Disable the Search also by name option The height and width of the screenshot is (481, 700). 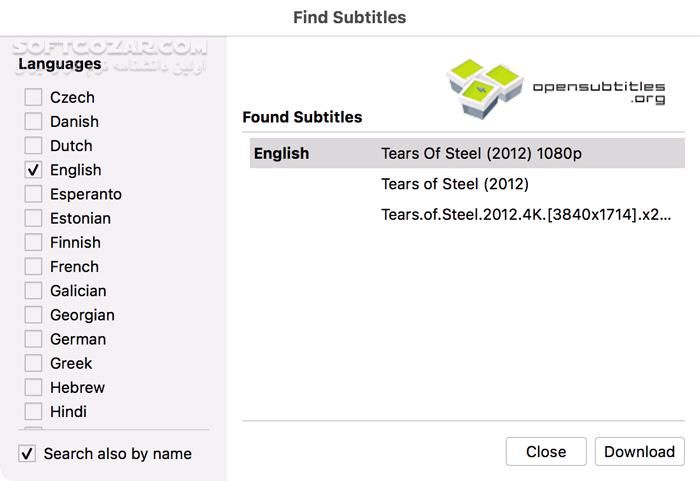pos(28,454)
